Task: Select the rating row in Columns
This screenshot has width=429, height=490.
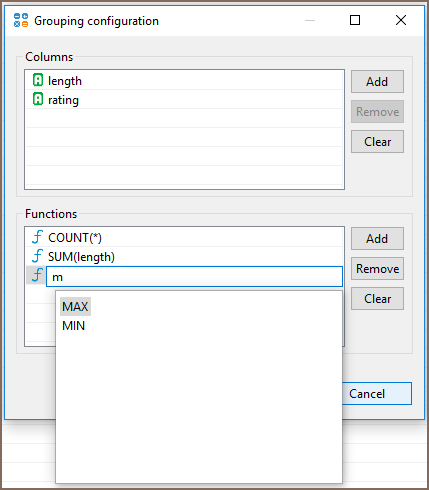Action: tap(184, 99)
